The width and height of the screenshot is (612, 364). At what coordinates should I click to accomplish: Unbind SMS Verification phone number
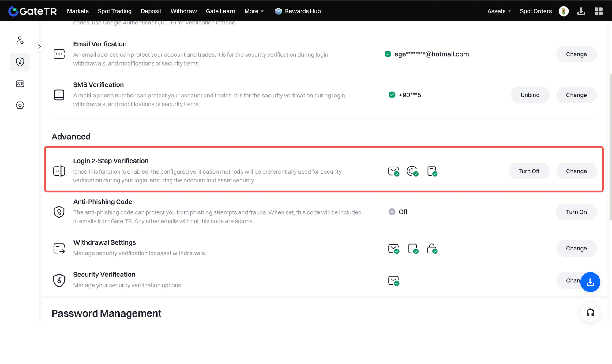[x=530, y=95]
